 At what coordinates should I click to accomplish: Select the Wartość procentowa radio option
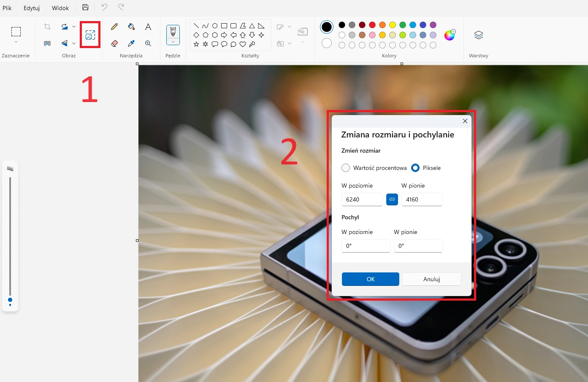coord(346,168)
